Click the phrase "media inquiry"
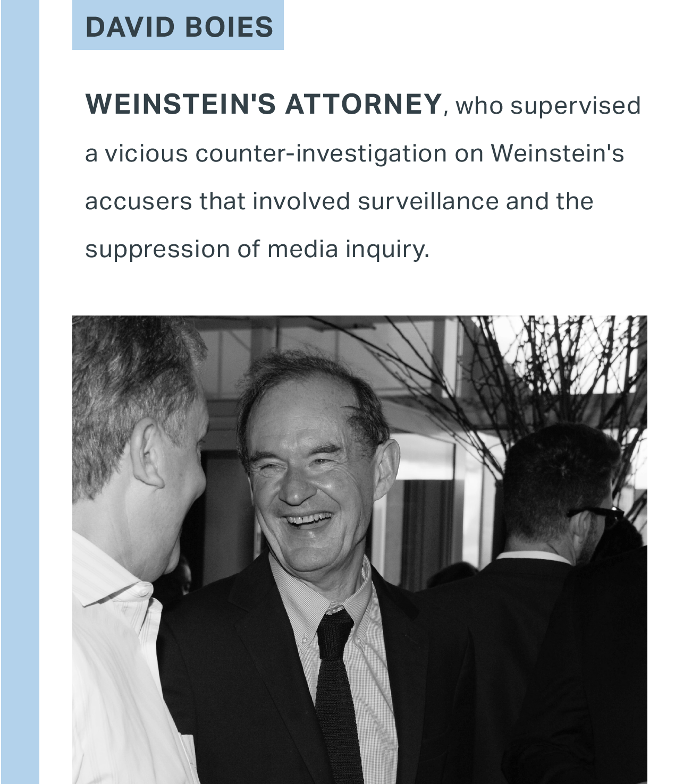This screenshot has width=675, height=784. [x=348, y=249]
